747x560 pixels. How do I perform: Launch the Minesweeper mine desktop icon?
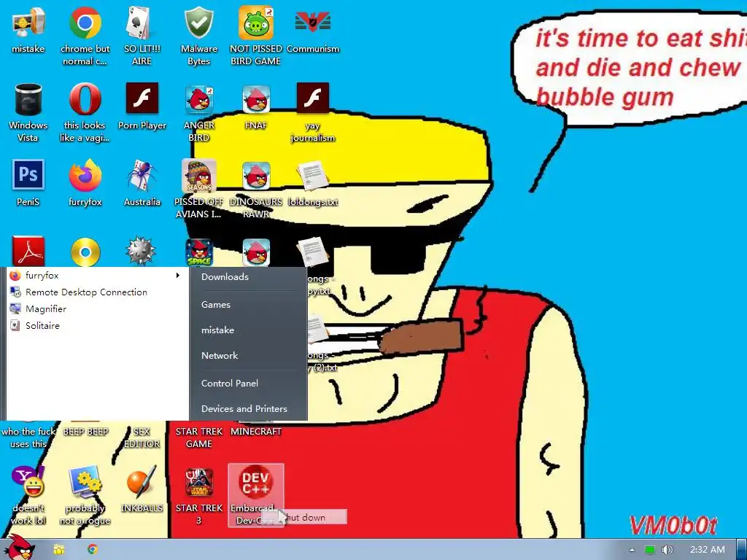pyautogui.click(x=141, y=251)
